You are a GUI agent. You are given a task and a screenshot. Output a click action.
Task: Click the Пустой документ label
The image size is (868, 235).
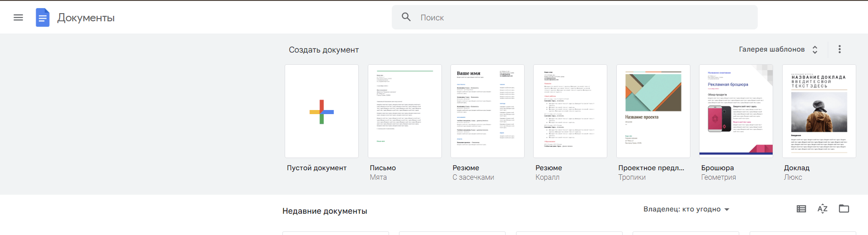click(x=317, y=168)
